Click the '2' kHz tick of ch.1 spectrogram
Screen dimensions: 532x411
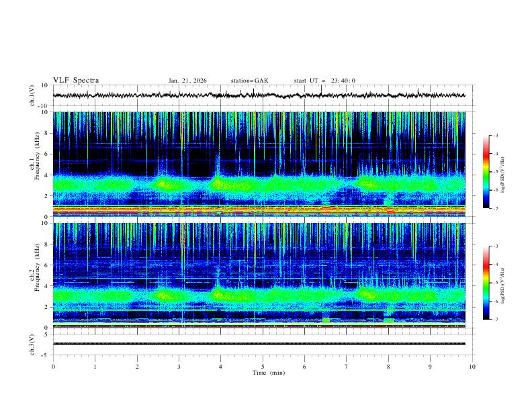[x=46, y=196]
